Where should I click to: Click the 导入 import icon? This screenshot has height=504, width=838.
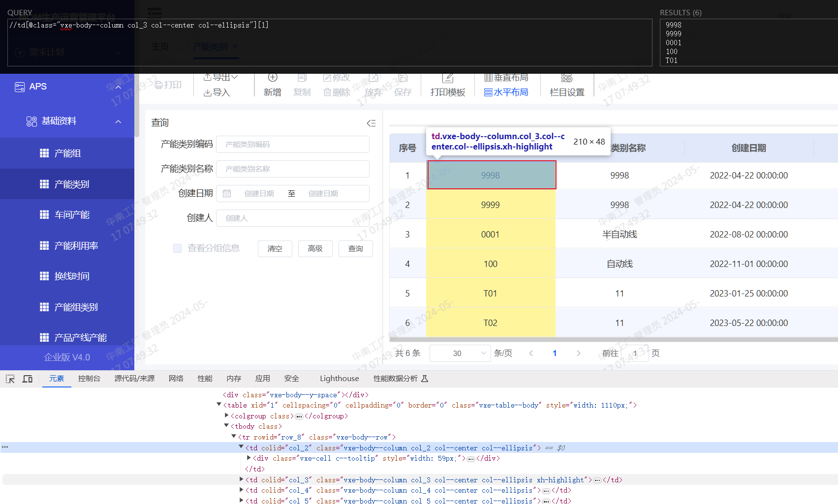click(x=208, y=92)
